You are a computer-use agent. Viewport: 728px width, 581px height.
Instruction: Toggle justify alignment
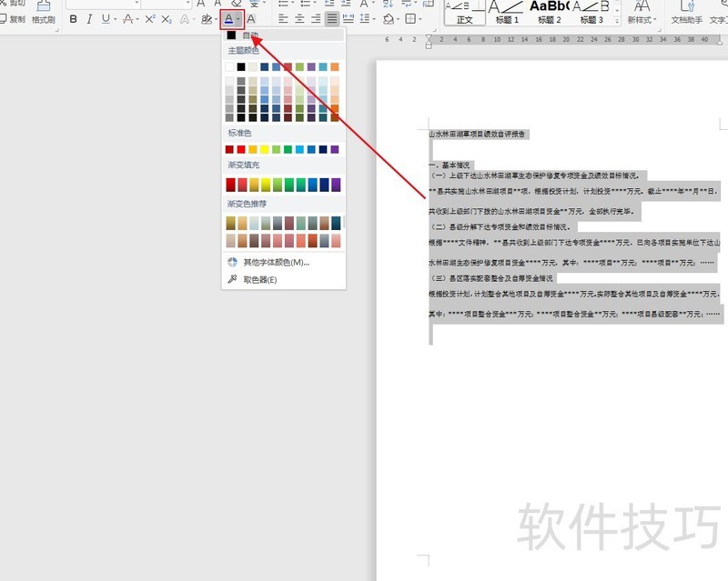coord(331,19)
